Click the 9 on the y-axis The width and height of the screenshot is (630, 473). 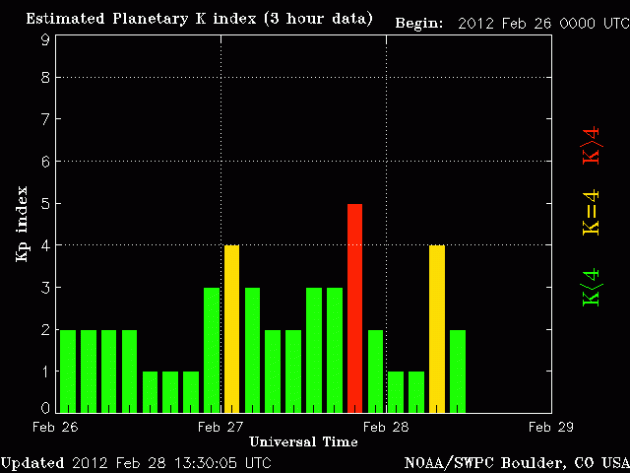coord(45,40)
